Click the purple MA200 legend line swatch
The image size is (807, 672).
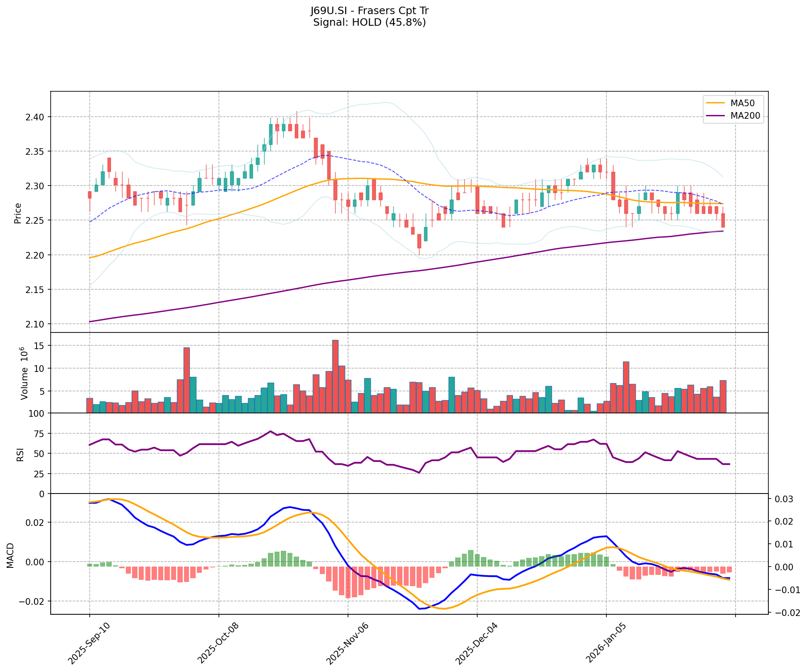(716, 116)
